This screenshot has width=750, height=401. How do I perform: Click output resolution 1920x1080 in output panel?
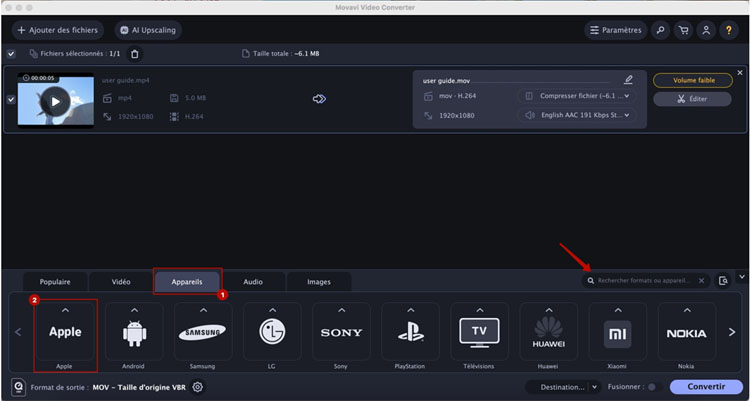[456, 115]
